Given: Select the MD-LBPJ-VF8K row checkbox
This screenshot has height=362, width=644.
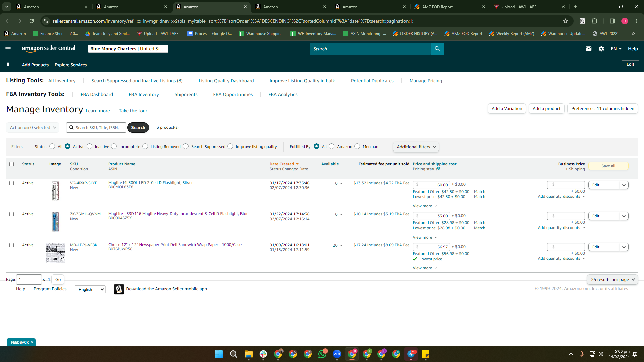Looking at the screenshot, I should coord(12,245).
